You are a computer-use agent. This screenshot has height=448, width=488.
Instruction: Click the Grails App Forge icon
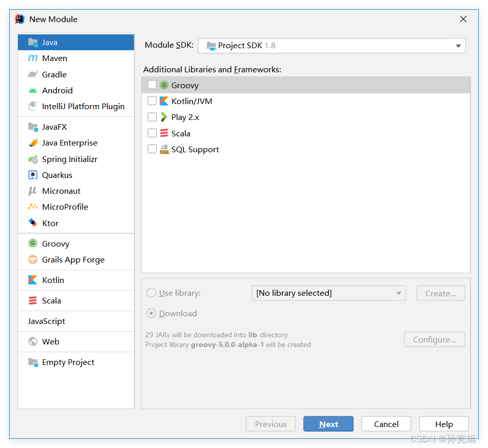coord(33,259)
